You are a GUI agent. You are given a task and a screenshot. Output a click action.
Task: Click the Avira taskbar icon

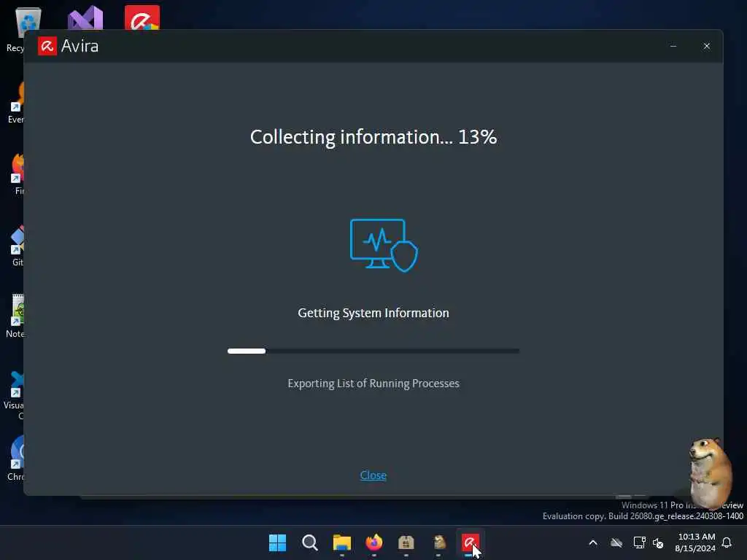(471, 542)
